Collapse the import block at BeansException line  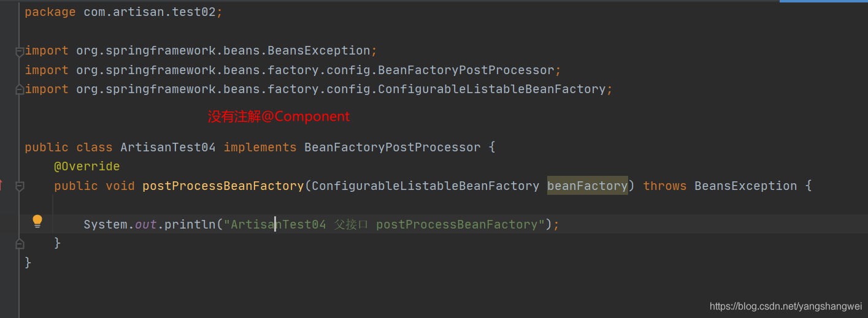pos(19,51)
